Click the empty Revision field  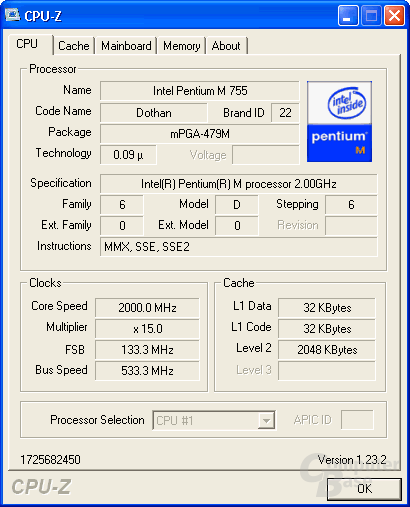click(x=351, y=226)
